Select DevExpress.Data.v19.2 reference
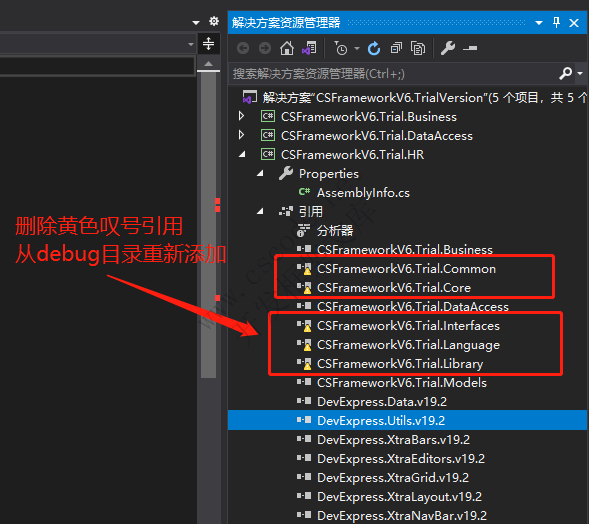The height and width of the screenshot is (524, 589). [x=382, y=402]
